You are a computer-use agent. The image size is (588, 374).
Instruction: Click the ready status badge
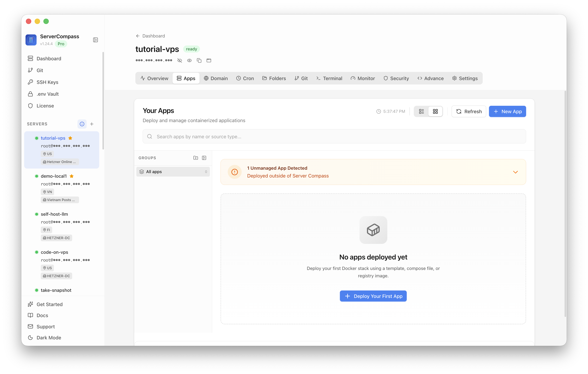tap(191, 49)
